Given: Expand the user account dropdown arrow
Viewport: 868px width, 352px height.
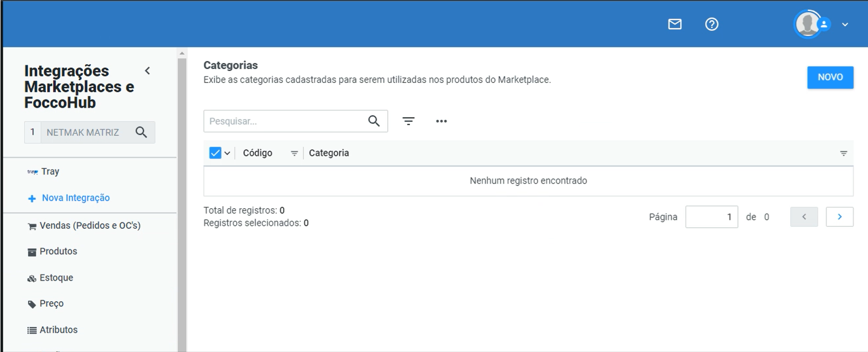Looking at the screenshot, I should pos(845,24).
